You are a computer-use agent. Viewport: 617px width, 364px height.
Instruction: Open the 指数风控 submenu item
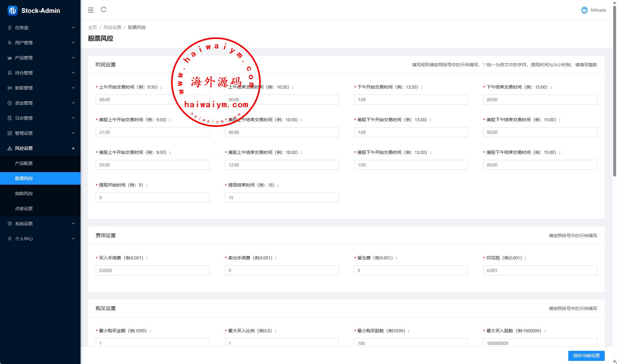pos(24,193)
